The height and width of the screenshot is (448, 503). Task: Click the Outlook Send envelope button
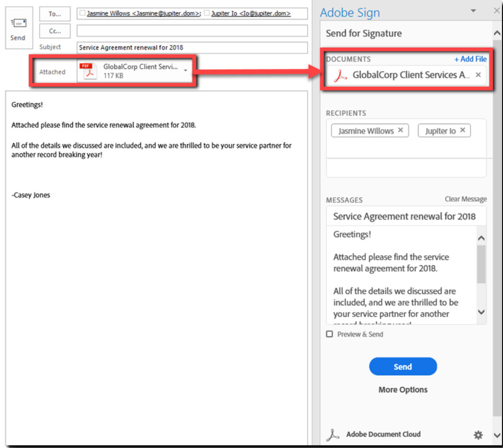(18, 28)
